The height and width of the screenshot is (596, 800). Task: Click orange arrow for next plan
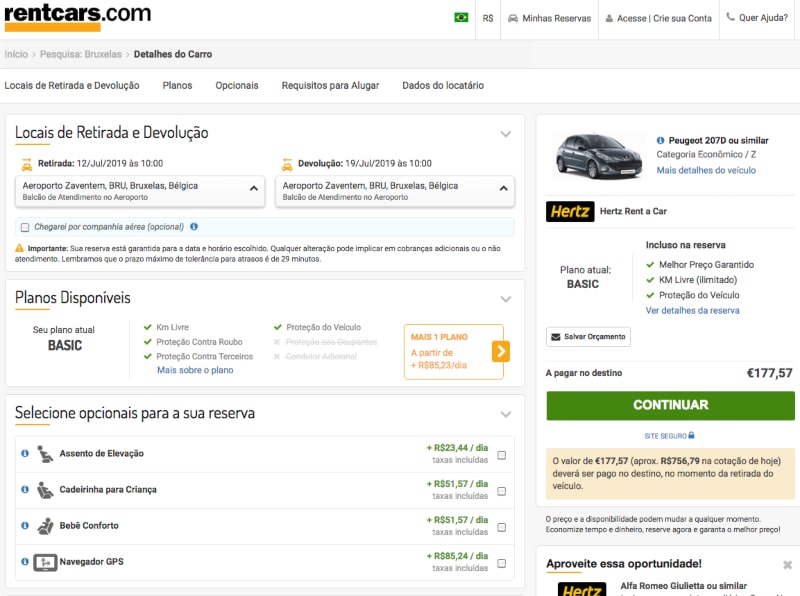(x=501, y=351)
